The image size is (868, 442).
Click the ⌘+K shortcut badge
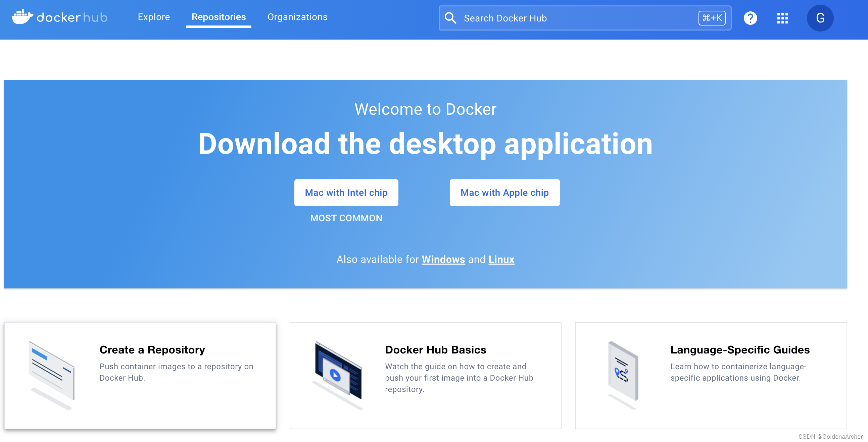point(712,18)
